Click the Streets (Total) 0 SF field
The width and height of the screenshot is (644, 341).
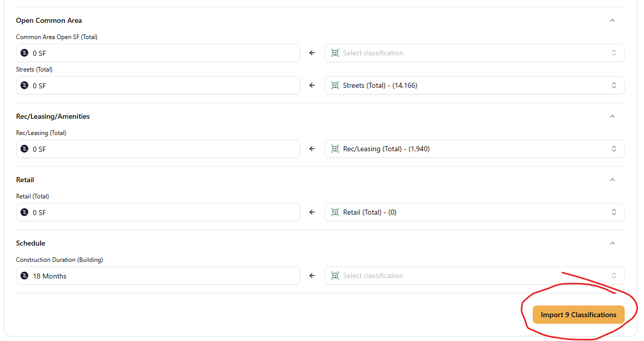[157, 86]
